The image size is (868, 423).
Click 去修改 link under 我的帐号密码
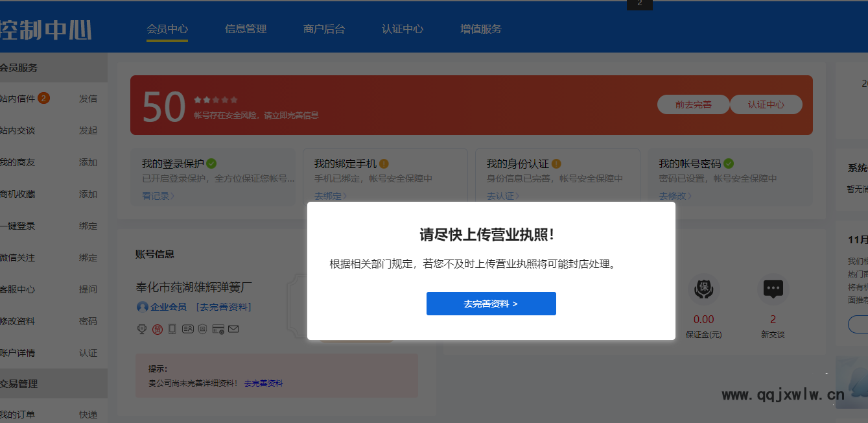coord(675,196)
